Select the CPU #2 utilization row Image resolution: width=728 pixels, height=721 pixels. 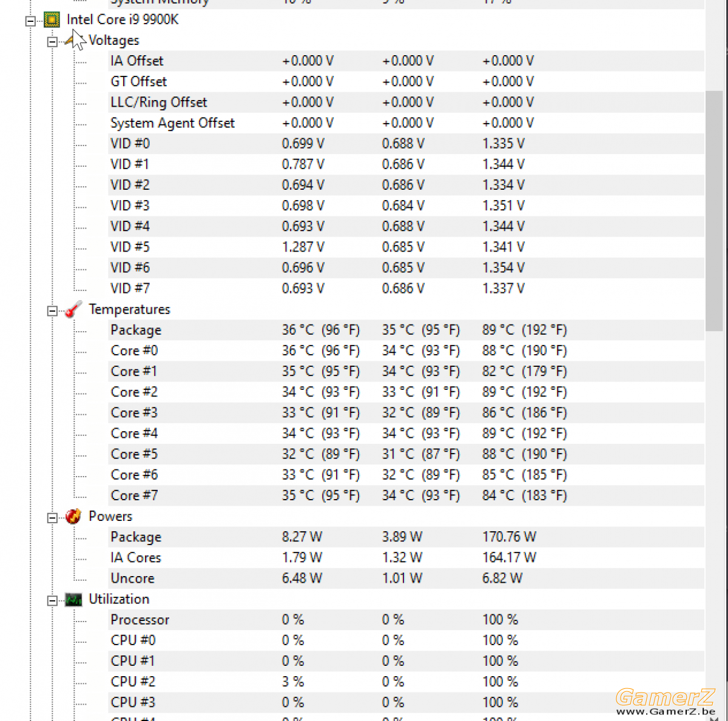(x=405, y=682)
